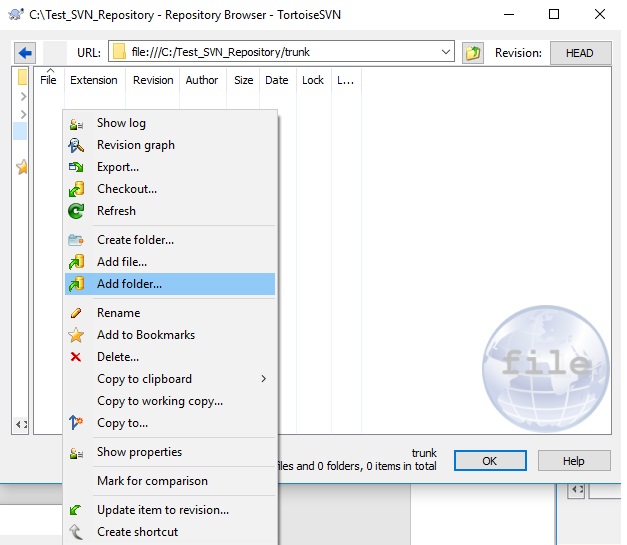627x545 pixels.
Task: Click the Update item to revision icon
Action: pyautogui.click(x=75, y=510)
